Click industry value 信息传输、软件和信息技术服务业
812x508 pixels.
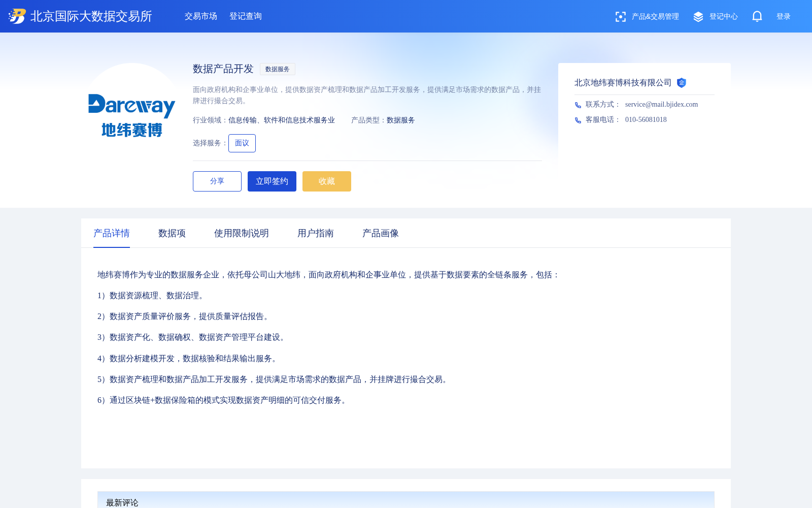(282, 120)
